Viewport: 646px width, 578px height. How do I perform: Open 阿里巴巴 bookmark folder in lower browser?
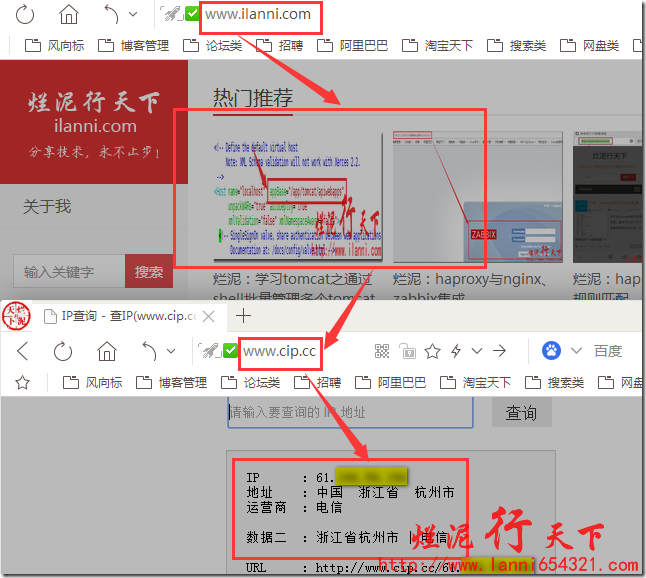tap(391, 383)
